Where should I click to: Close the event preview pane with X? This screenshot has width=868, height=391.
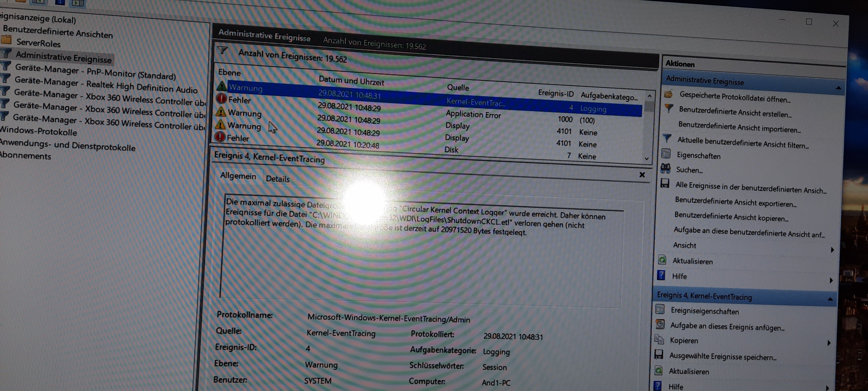pos(642,174)
